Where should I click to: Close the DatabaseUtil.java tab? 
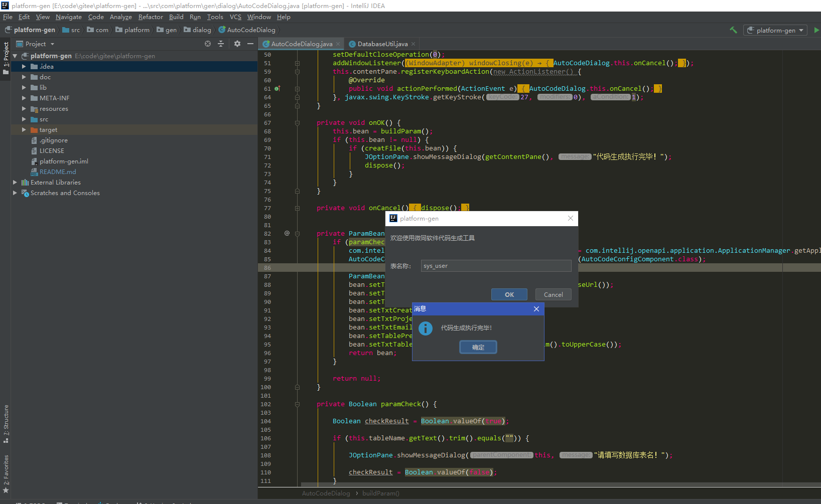413,44
